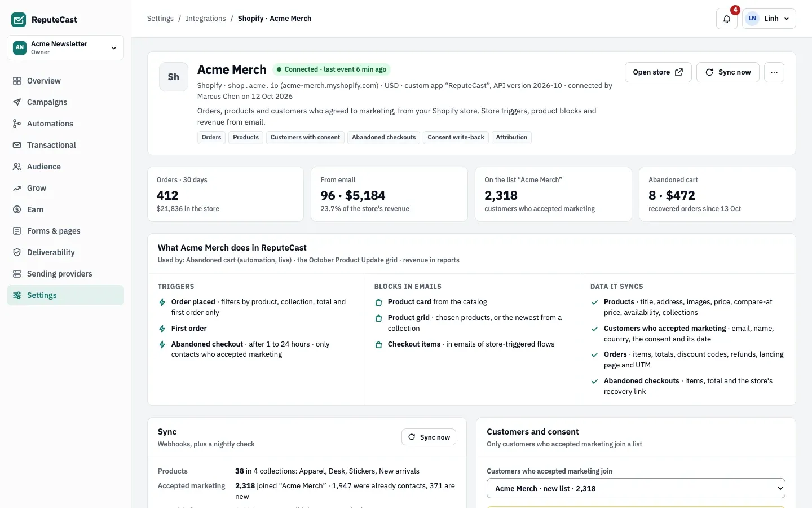
Task: Click the bag icon beside Product card
Action: tap(378, 303)
